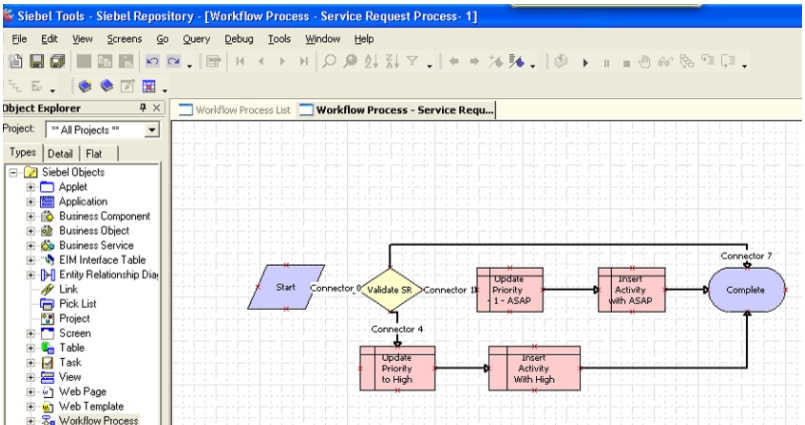Select the Update Priority 1 - ASAP step
The height and width of the screenshot is (425, 805).
pos(510,290)
